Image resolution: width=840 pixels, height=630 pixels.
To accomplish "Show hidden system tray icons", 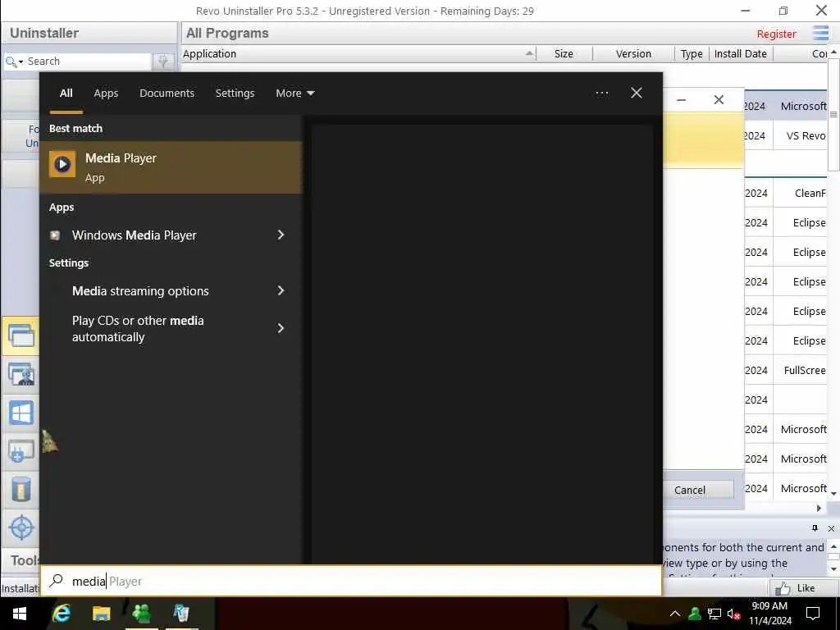I will point(675,614).
